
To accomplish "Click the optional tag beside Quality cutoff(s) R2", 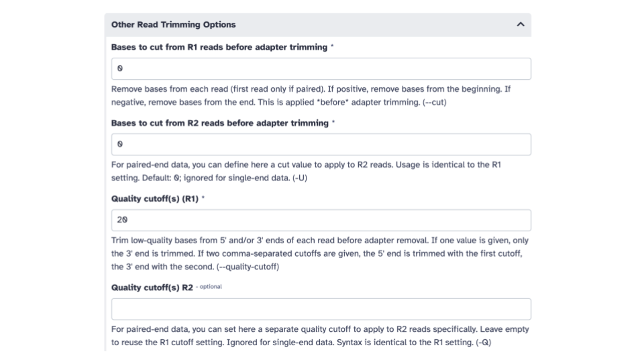I will coord(209,287).
